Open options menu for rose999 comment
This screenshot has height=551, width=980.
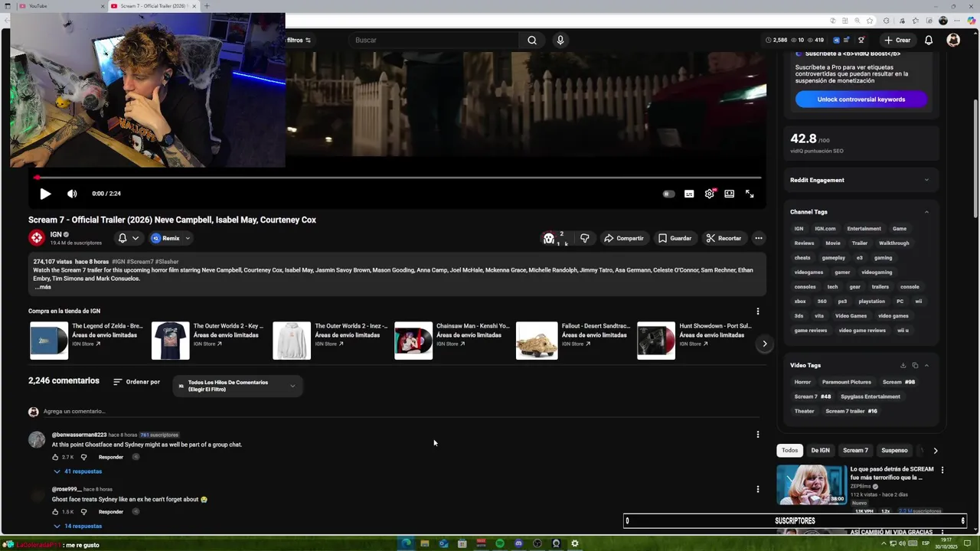[758, 489]
